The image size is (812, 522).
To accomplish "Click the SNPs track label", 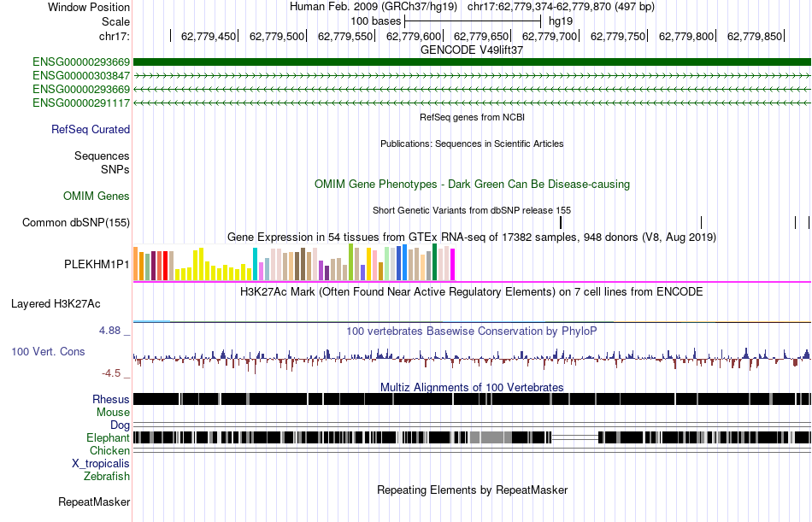I will [115, 169].
